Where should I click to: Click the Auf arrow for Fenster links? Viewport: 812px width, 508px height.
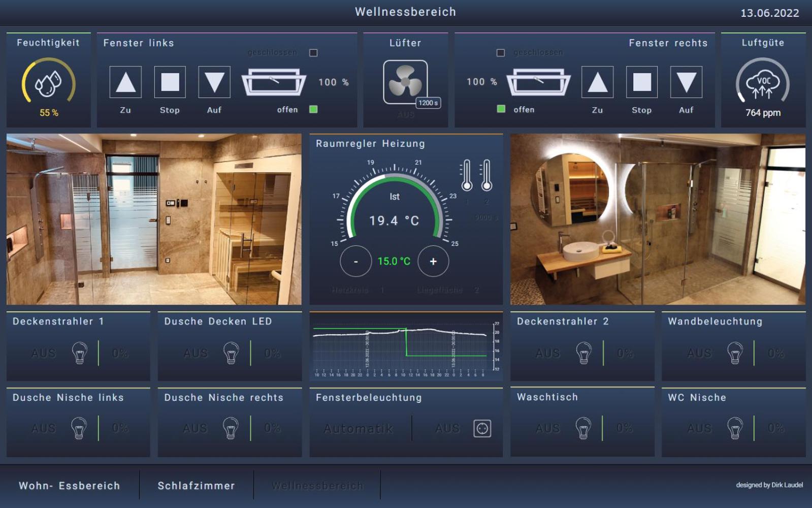(214, 82)
